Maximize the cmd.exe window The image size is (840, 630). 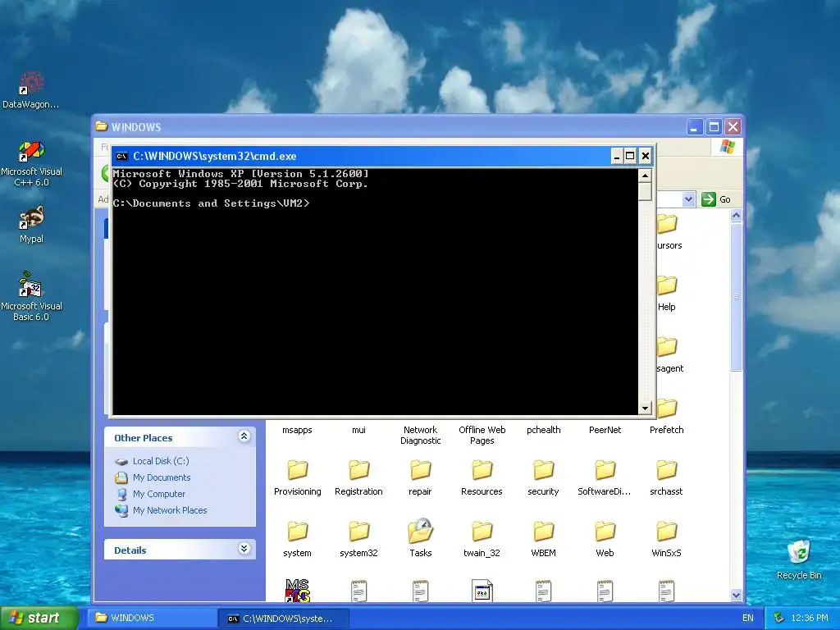pos(631,156)
